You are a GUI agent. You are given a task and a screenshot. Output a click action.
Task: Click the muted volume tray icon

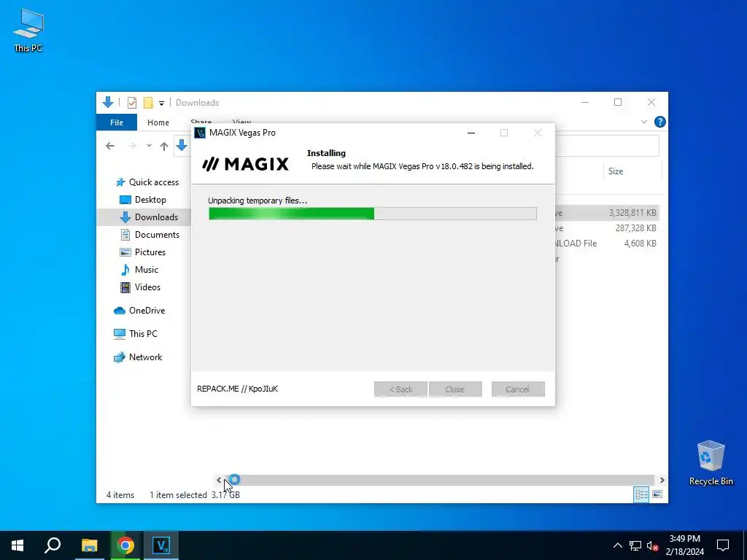point(652,545)
